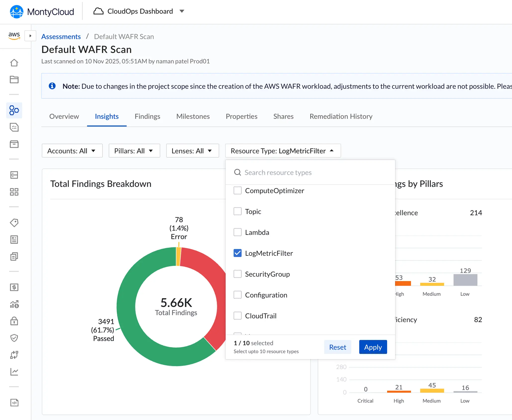
Task: Click the lock security icon in sidebar
Action: tap(14, 321)
